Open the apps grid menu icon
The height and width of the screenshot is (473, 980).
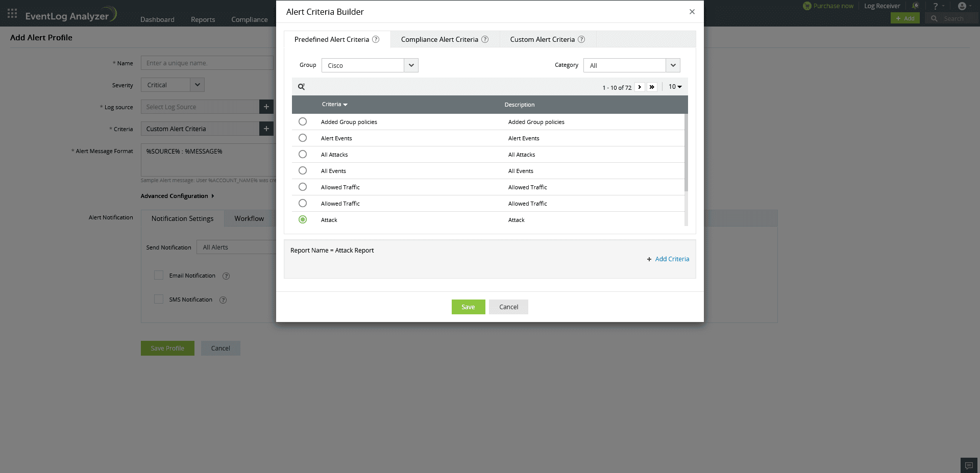(12, 13)
